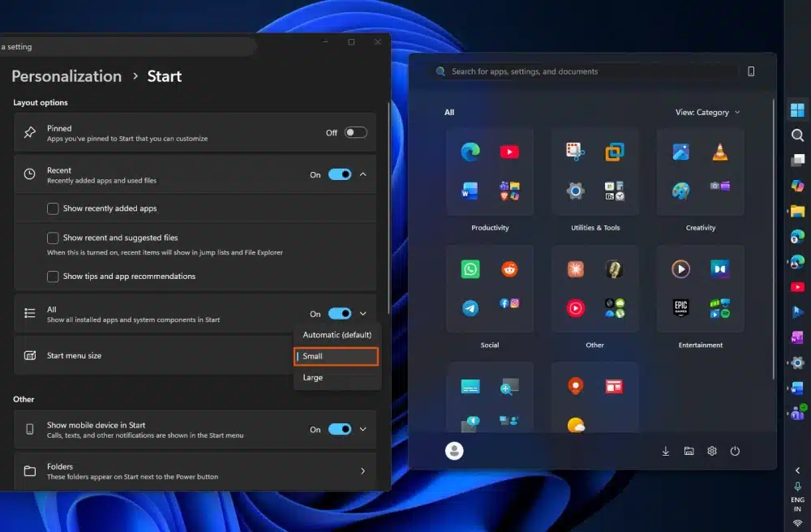Click the Start menu app list scrollbar

click(x=774, y=239)
